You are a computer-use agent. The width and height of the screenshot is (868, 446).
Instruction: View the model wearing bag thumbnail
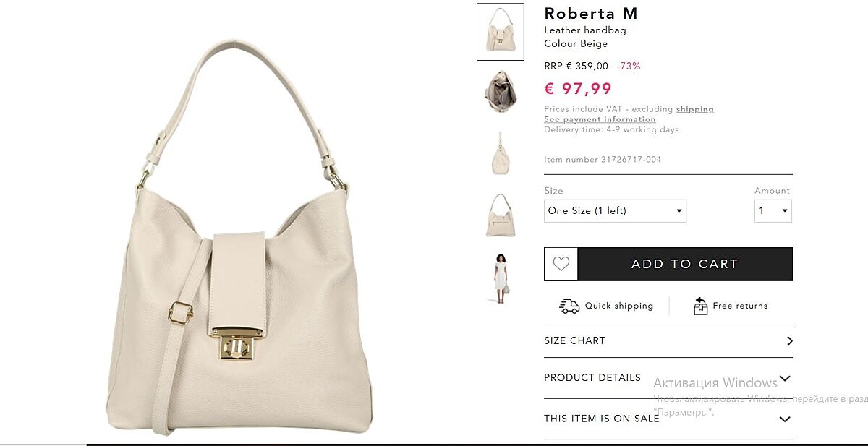pyautogui.click(x=501, y=278)
